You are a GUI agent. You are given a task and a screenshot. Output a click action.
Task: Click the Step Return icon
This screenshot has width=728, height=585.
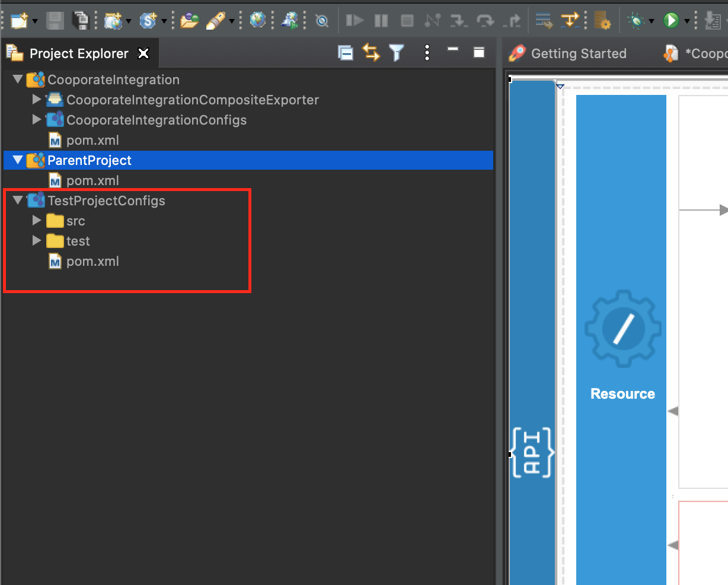point(512,21)
